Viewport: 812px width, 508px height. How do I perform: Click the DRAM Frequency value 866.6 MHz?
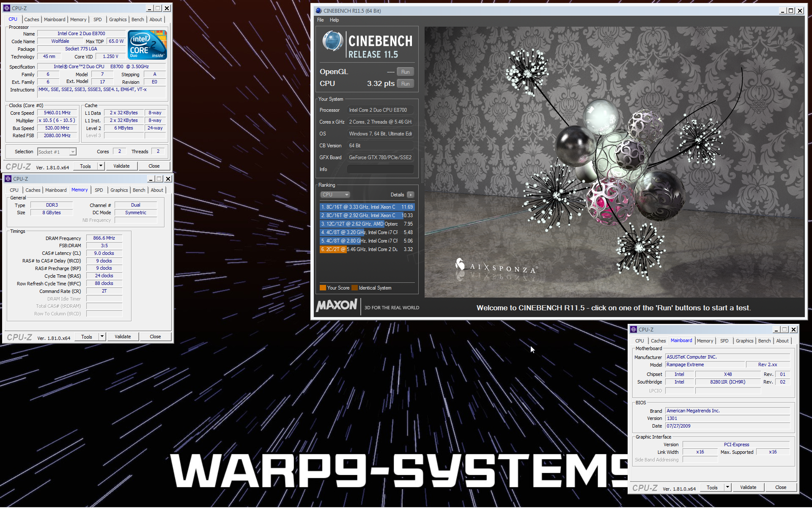point(104,238)
